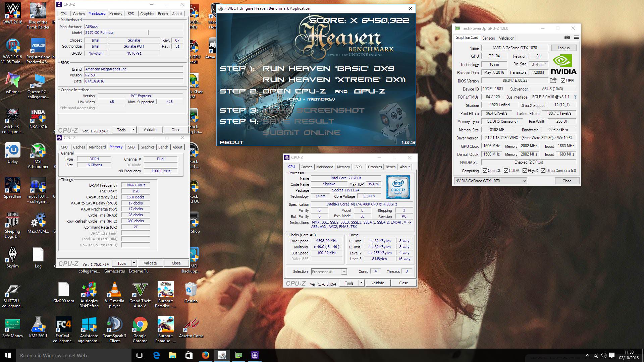This screenshot has height=362, width=644.
Task: Open VLC media player shortcut
Action: (x=114, y=295)
